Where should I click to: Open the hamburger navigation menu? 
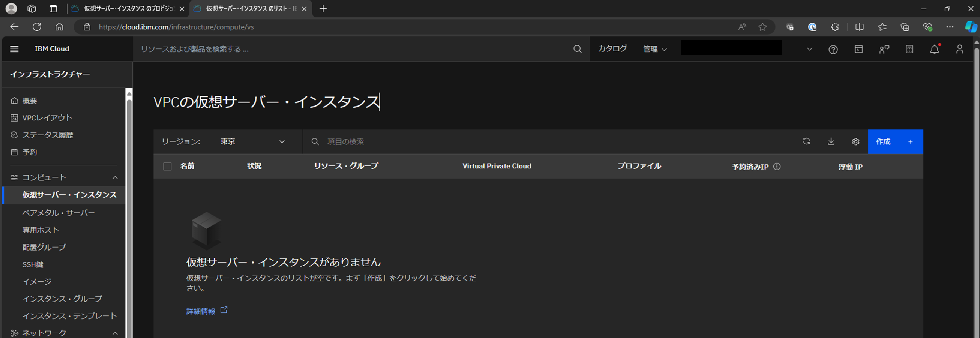[14, 49]
